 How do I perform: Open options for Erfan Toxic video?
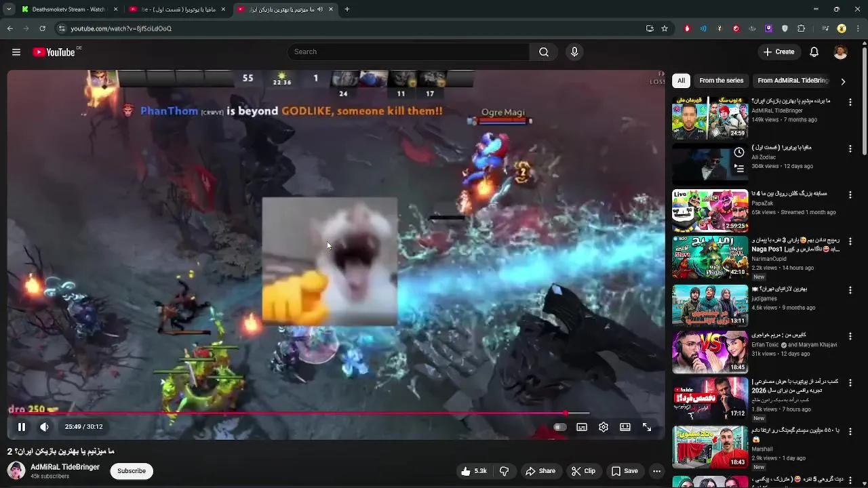[850, 335]
